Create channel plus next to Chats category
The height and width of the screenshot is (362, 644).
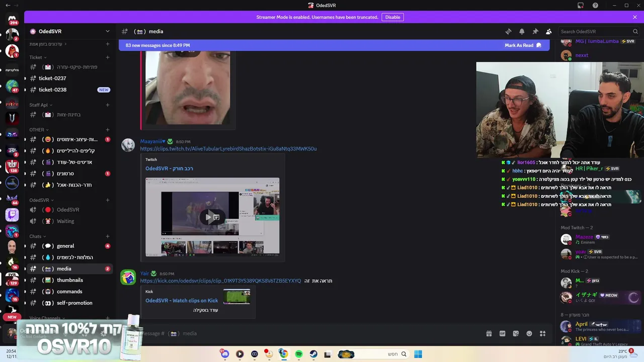pyautogui.click(x=107, y=236)
